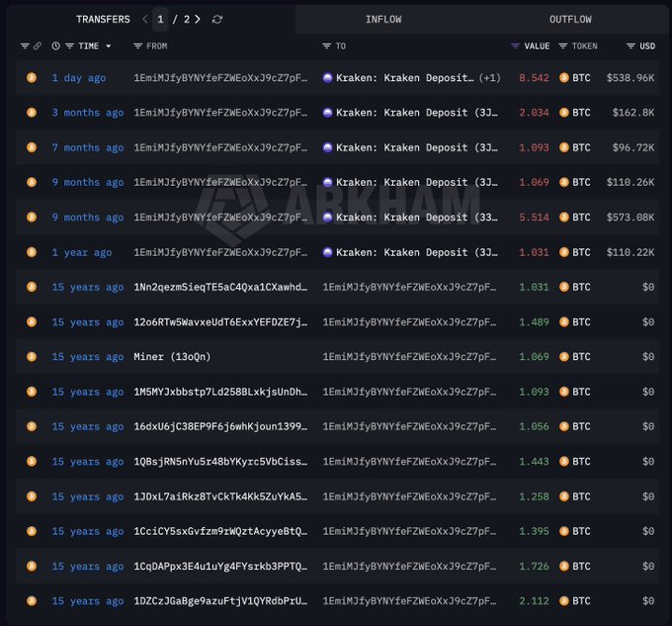Screen dimensions: 672x626
Task: Click Bitcoin chain icon in 1 year ago row
Action: 32,252
